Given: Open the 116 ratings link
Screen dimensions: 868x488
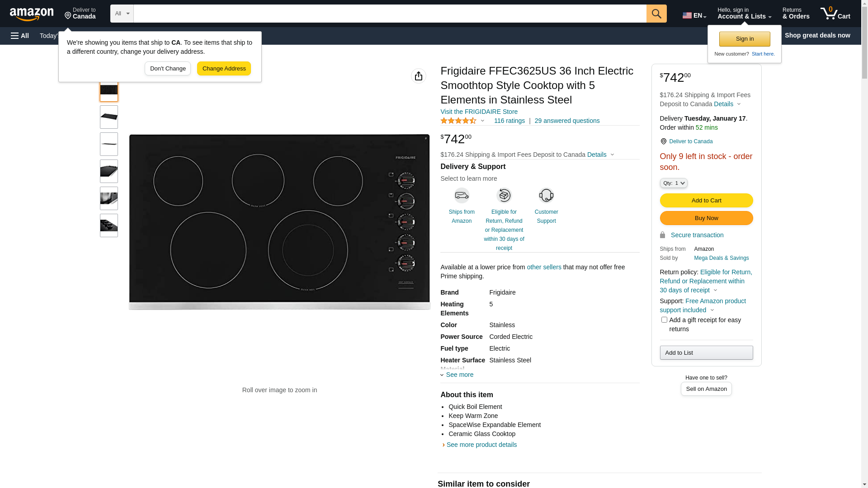Looking at the screenshot, I should (509, 121).
